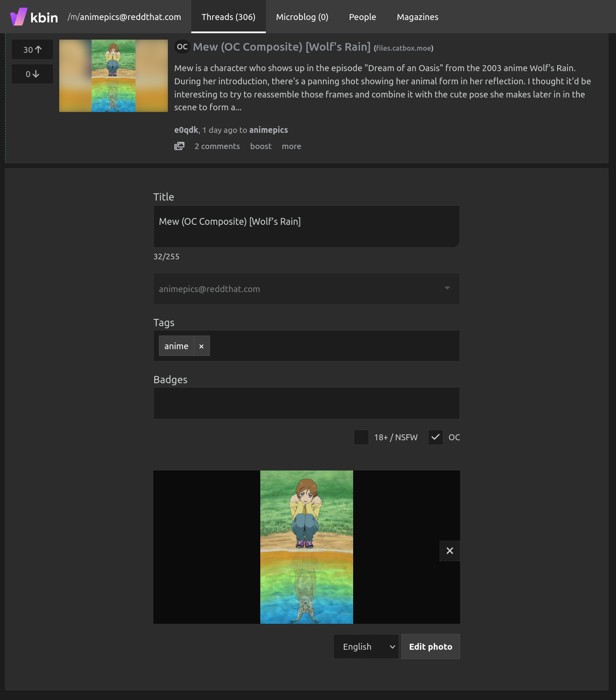Focus the Title text field

tap(306, 227)
